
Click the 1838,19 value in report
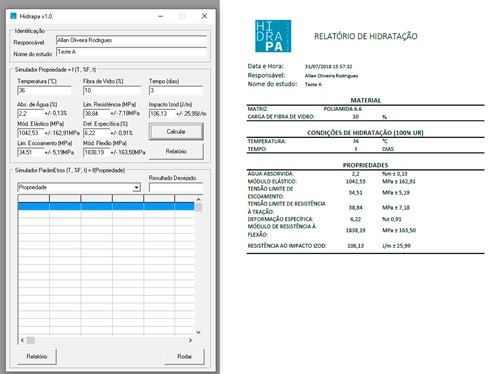(355, 230)
